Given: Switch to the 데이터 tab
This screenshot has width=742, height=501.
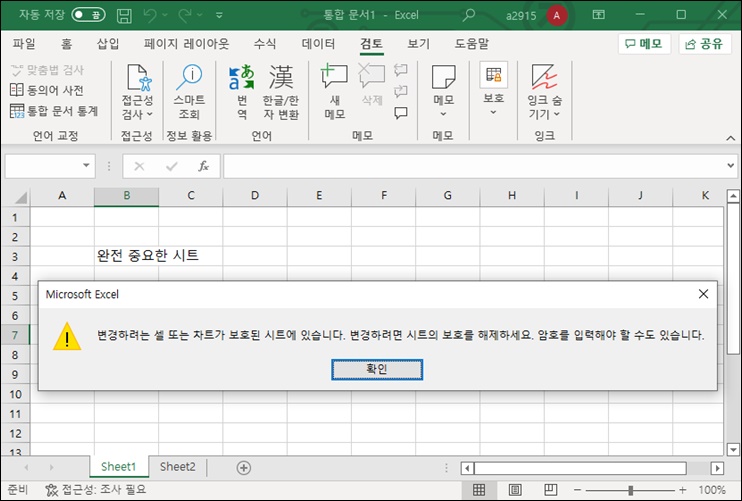Looking at the screenshot, I should pyautogui.click(x=318, y=44).
